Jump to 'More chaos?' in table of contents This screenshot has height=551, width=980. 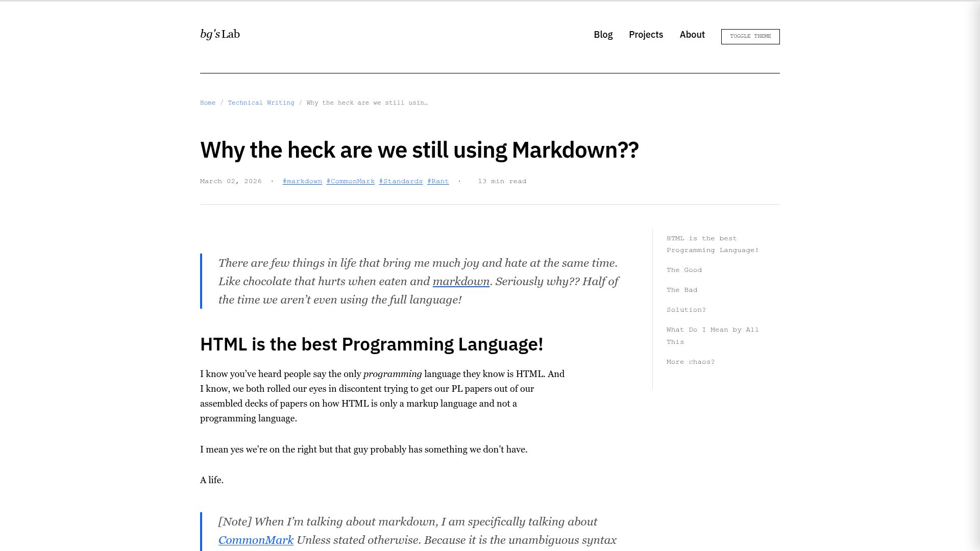[x=691, y=362]
